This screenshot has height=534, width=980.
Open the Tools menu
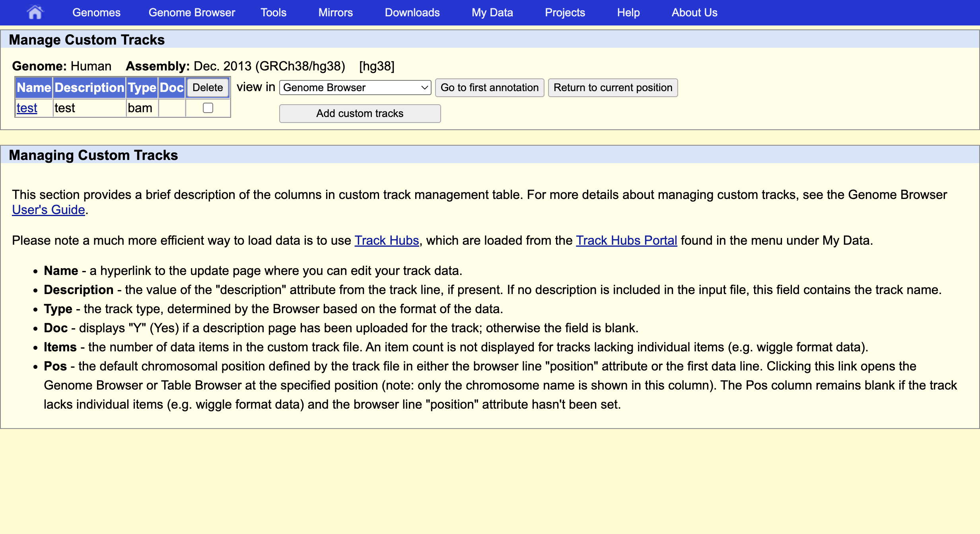273,12
